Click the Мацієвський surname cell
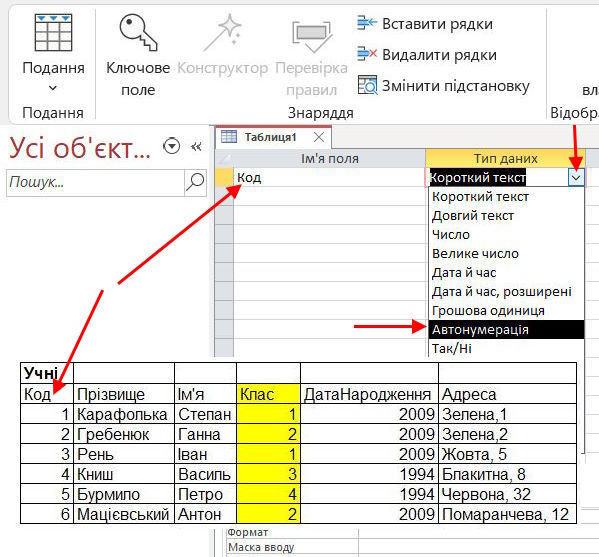 point(124,514)
